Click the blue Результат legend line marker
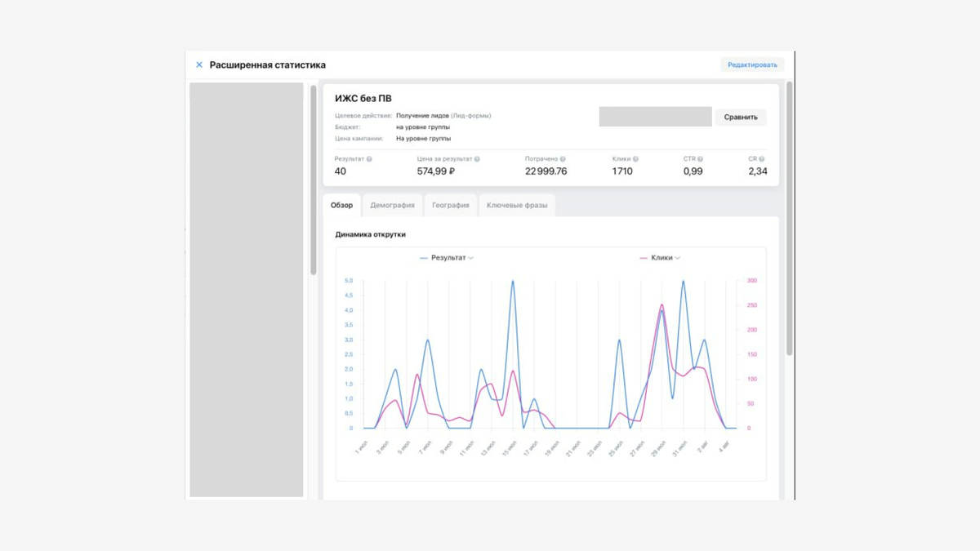The image size is (980, 551). pos(424,258)
